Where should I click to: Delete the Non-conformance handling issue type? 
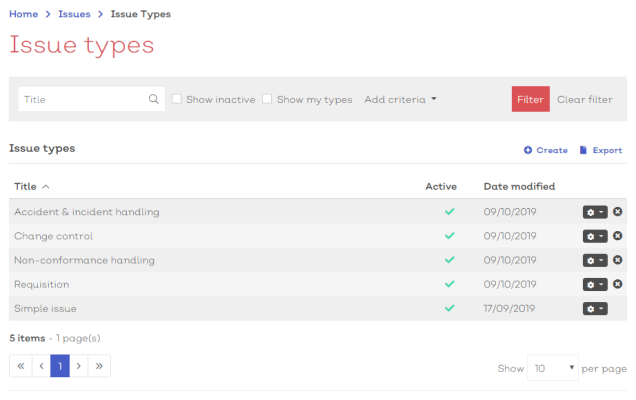(617, 260)
